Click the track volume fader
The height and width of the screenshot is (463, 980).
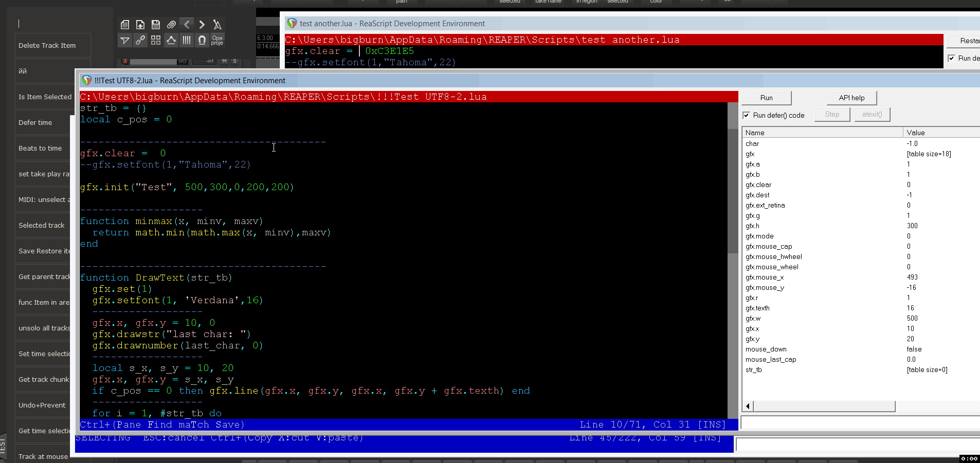click(x=154, y=62)
